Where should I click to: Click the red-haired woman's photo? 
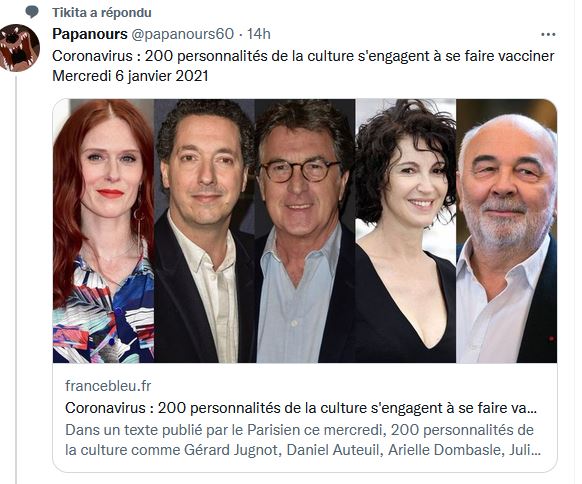104,231
